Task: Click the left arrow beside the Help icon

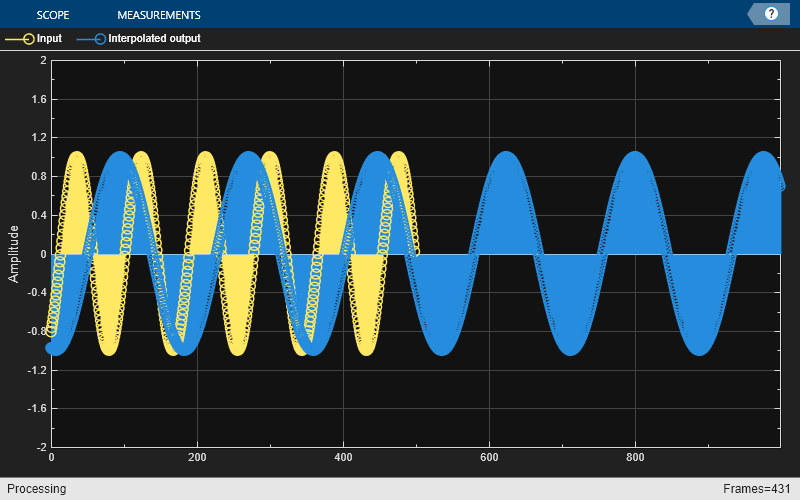Action: [x=753, y=14]
